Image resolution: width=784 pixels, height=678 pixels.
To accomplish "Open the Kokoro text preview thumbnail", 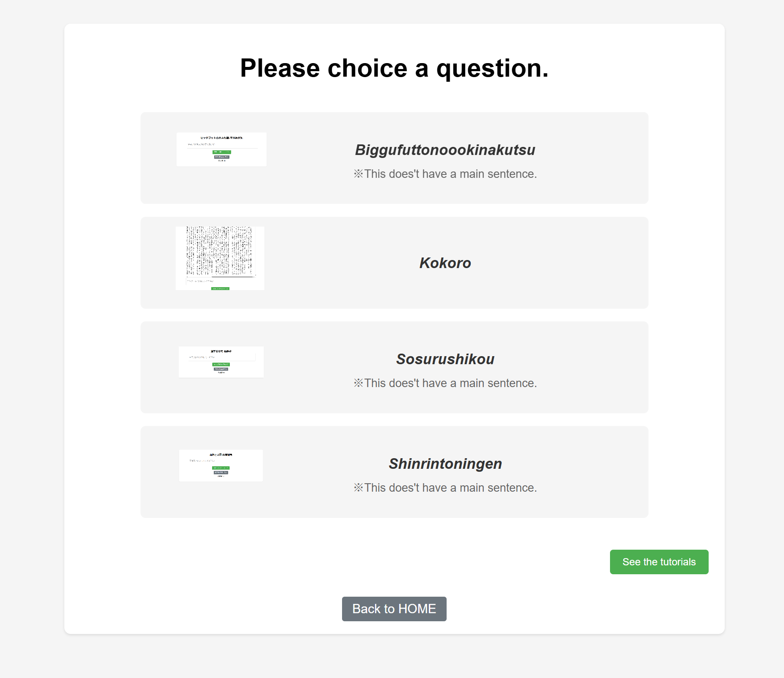I will tap(220, 258).
